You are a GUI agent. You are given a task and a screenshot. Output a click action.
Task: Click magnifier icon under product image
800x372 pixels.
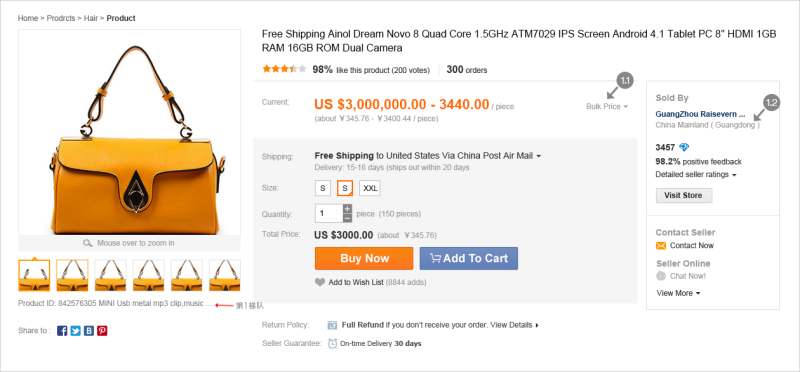coord(88,243)
